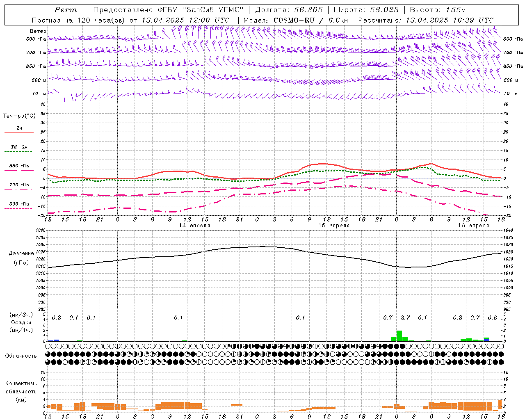Click the "Td 2м" dew point legend entry

19,147
